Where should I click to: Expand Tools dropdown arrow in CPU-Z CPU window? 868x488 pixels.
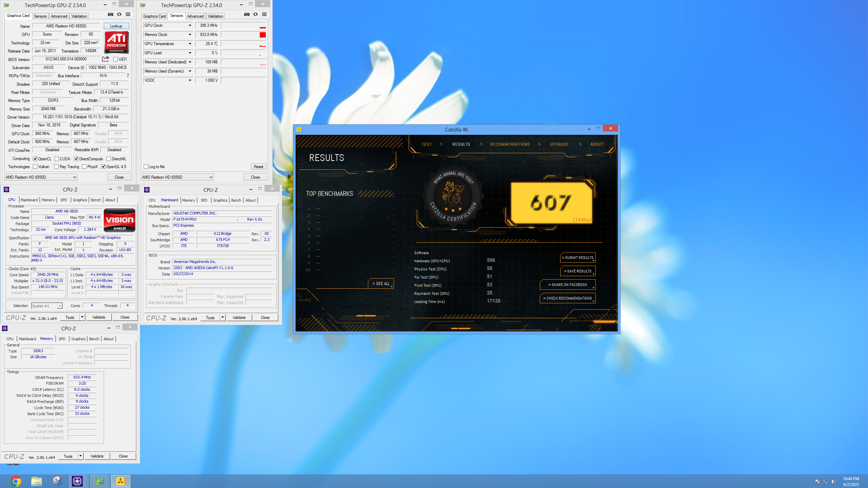click(82, 317)
